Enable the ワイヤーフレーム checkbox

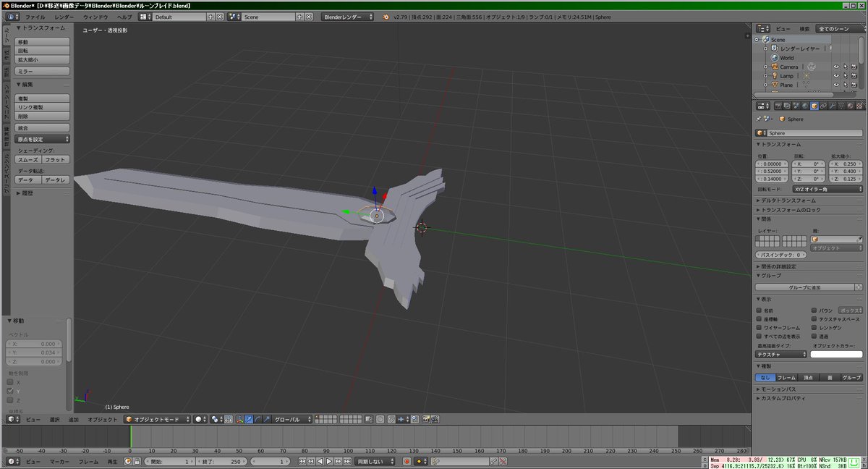[x=759, y=328]
